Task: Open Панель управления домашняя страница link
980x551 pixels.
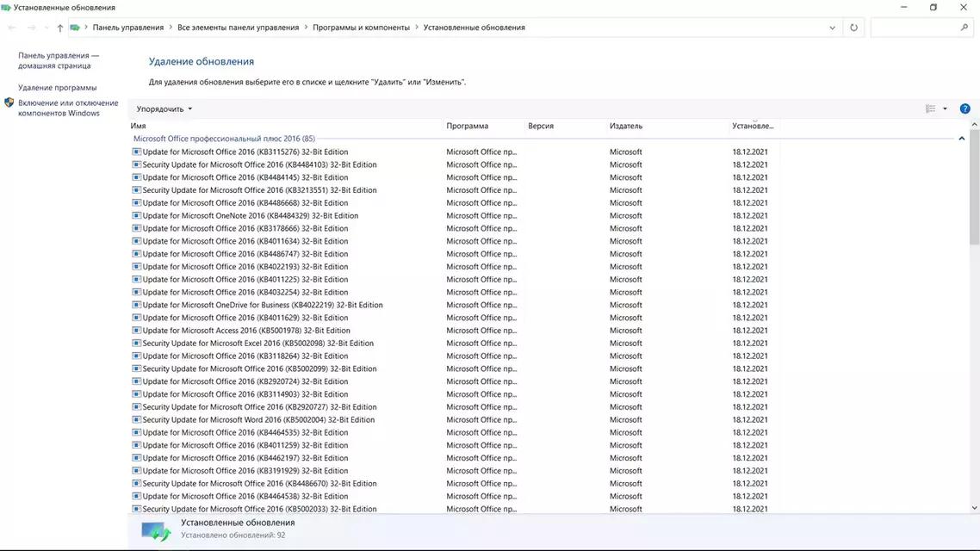Action: point(59,60)
